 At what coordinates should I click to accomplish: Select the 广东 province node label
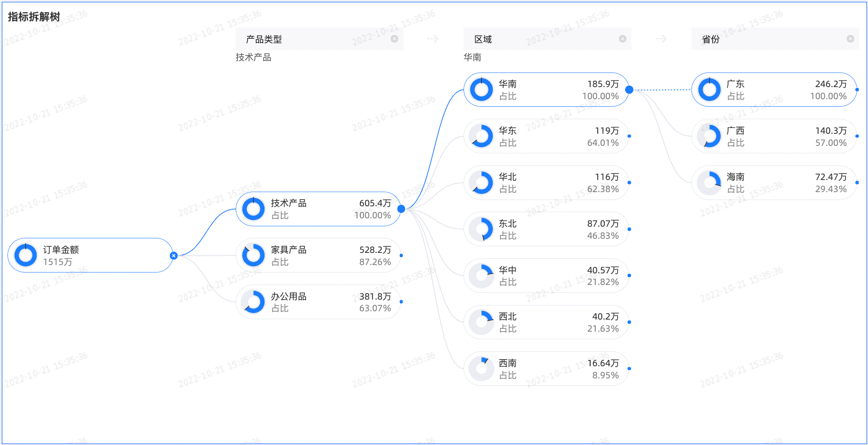[x=736, y=84]
